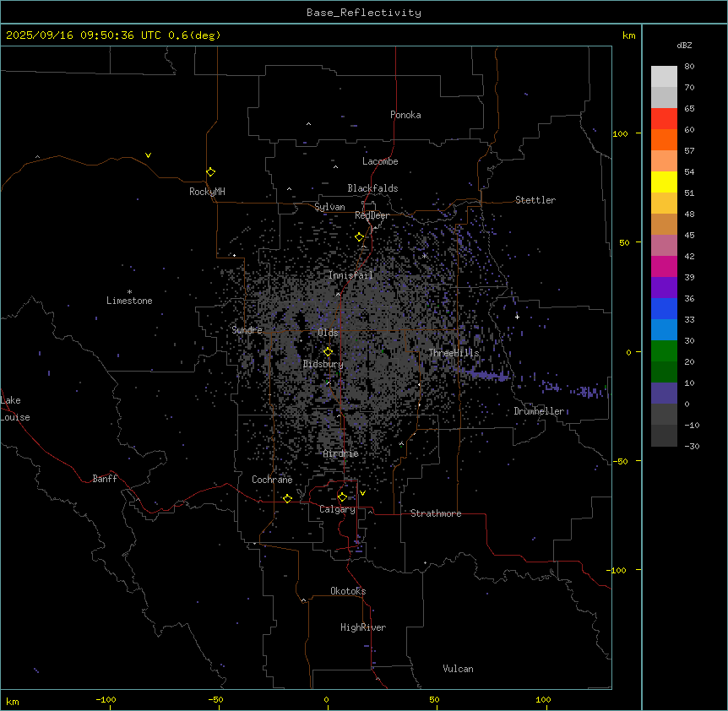Click the Base_Reflectivity title bar
The width and height of the screenshot is (728, 711).
click(x=363, y=13)
